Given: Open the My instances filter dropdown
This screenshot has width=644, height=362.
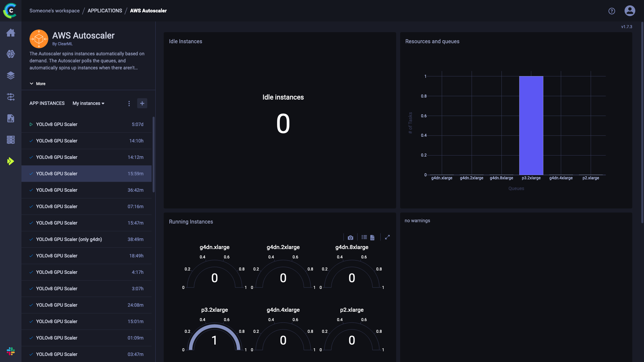Looking at the screenshot, I should point(89,103).
